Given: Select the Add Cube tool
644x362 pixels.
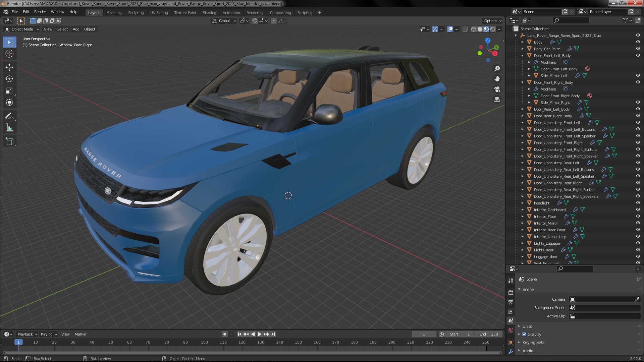Looking at the screenshot, I should point(9,141).
